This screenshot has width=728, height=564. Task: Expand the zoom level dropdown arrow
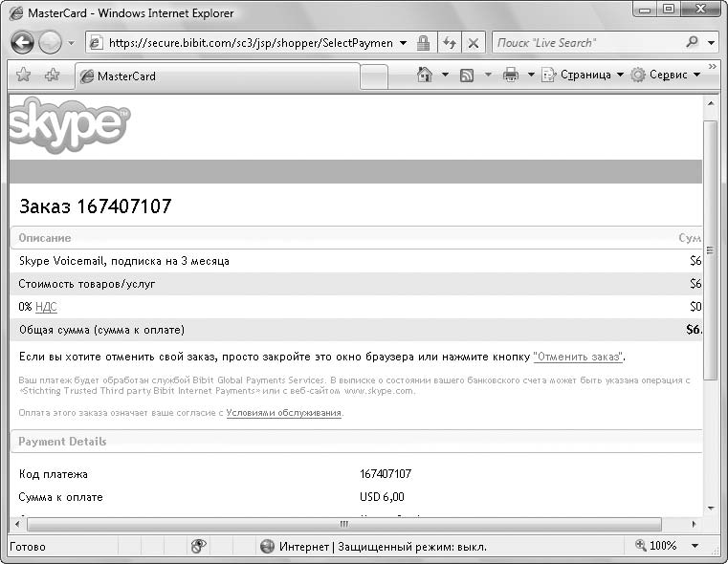pos(695,546)
